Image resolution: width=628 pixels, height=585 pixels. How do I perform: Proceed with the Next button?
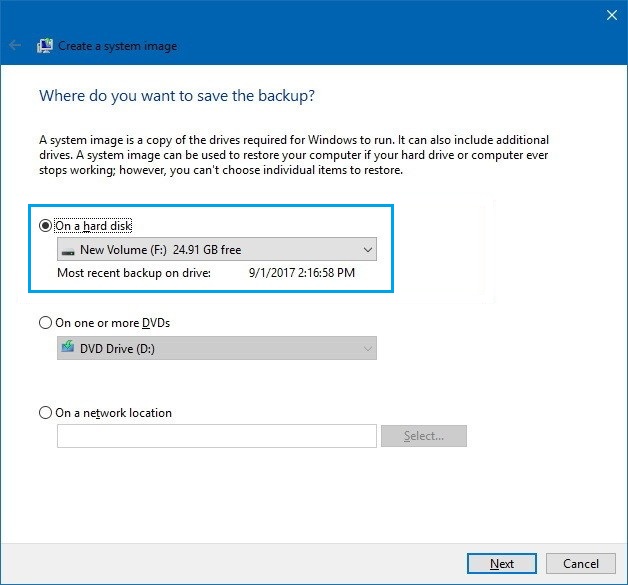(502, 564)
